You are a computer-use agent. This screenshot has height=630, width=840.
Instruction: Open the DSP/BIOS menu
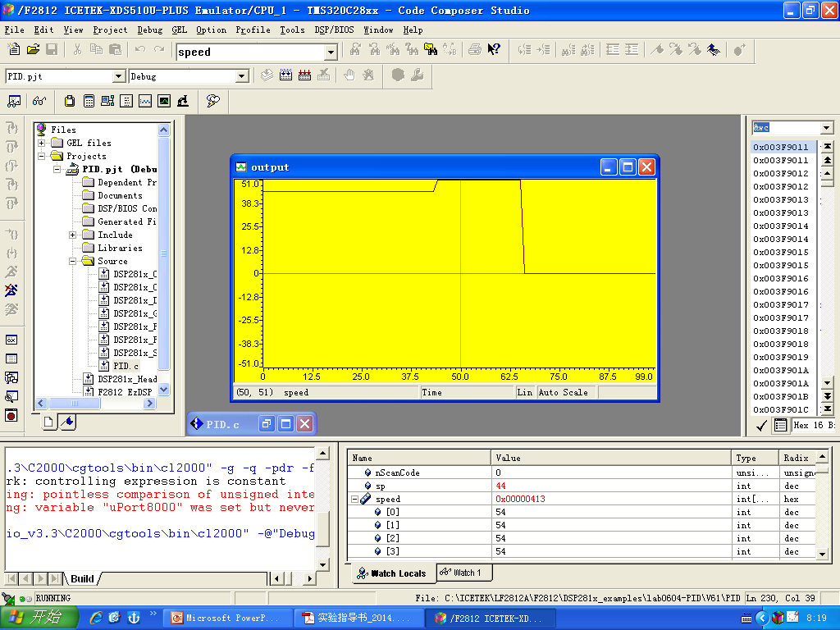pos(335,30)
